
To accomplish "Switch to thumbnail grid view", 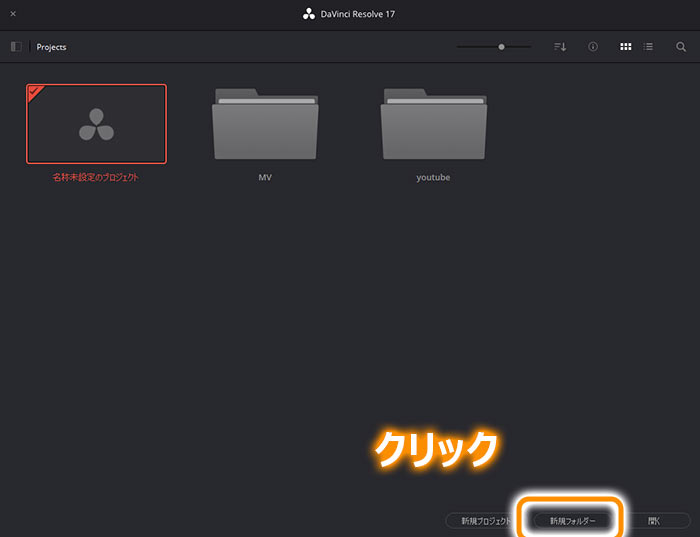I will click(x=625, y=46).
